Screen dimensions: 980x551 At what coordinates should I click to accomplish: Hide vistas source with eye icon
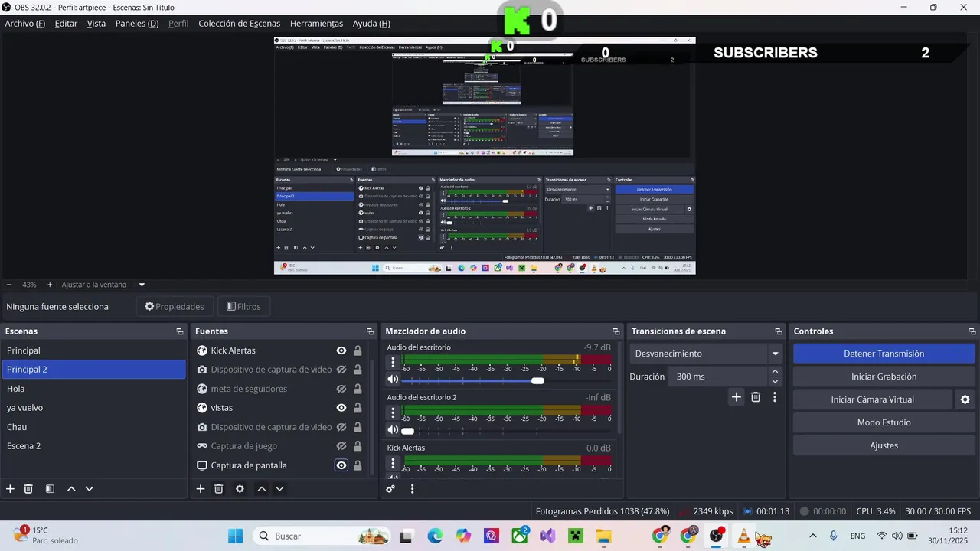tap(341, 408)
